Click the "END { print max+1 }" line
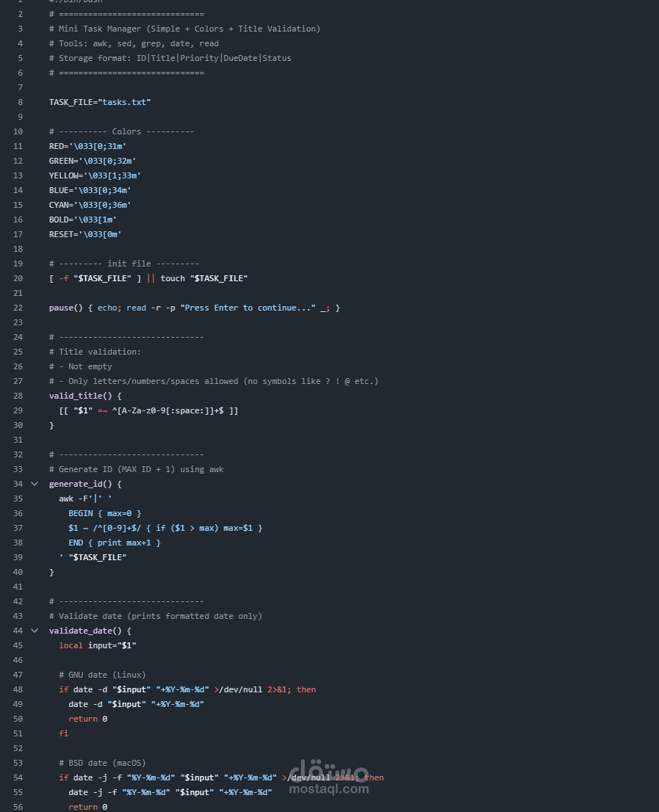The image size is (659, 812). (x=114, y=543)
